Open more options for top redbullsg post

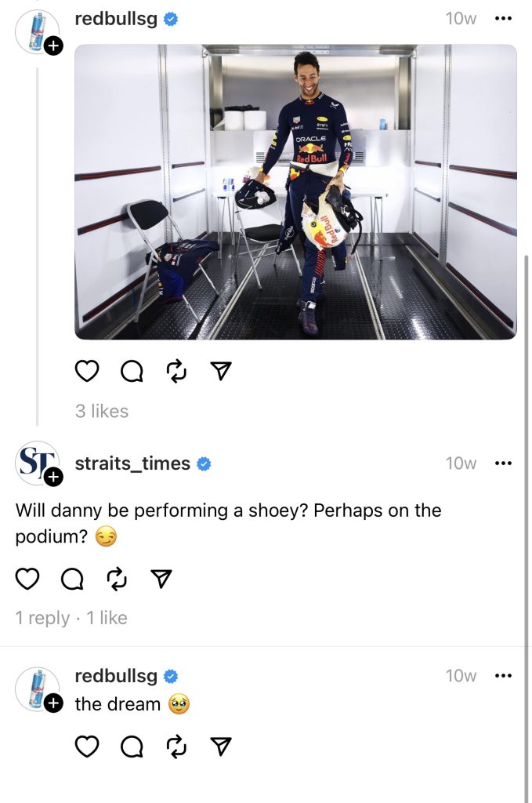tap(503, 19)
